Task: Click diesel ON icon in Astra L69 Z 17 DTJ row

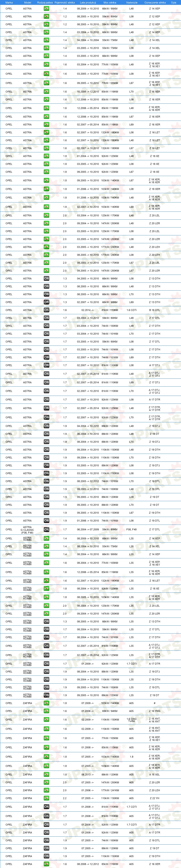Action: 47,382
